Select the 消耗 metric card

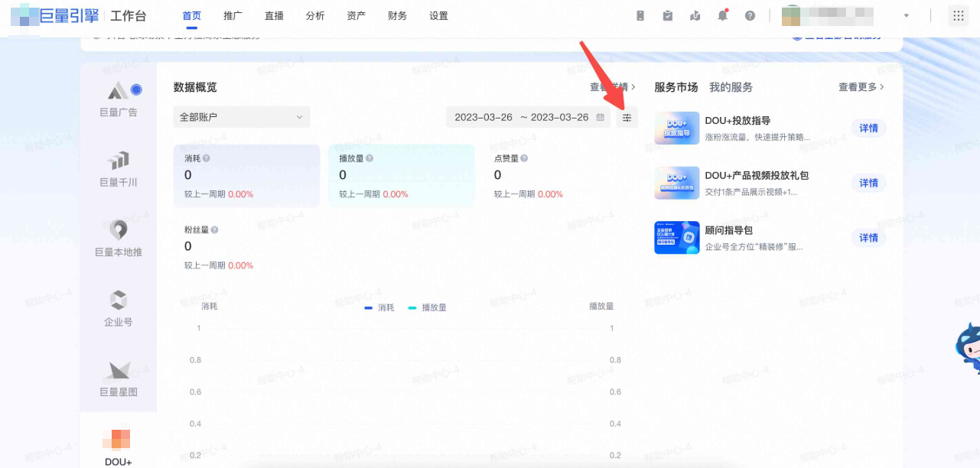(x=246, y=176)
